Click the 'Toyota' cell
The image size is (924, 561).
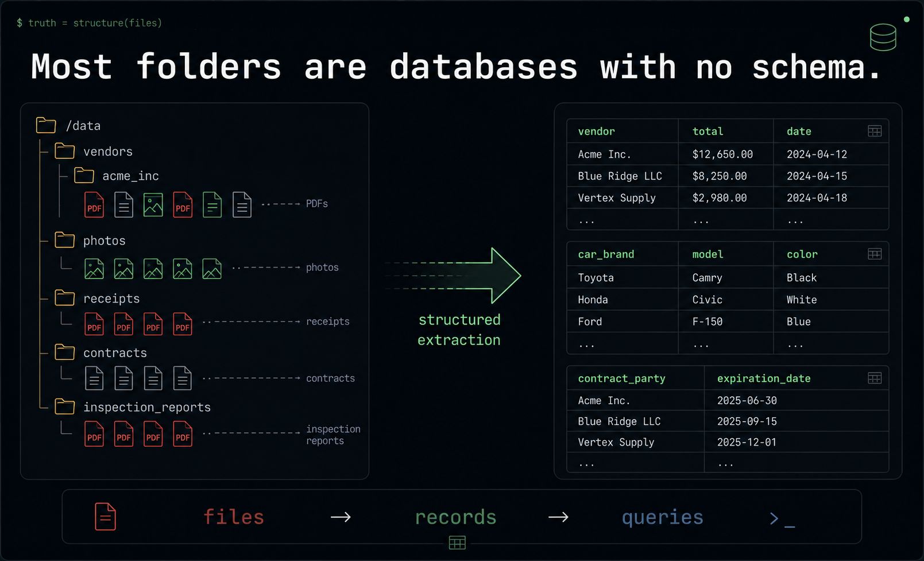pos(596,278)
